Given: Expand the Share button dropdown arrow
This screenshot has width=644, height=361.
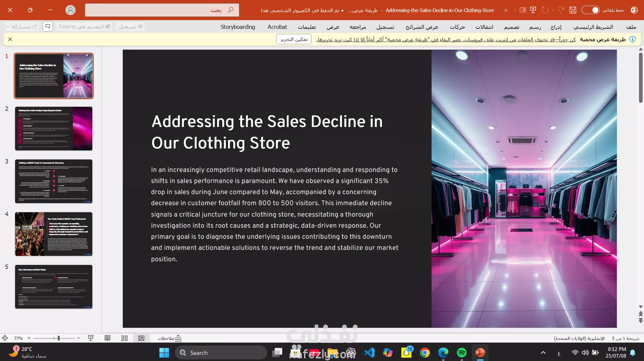Looking at the screenshot, I should (8, 27).
